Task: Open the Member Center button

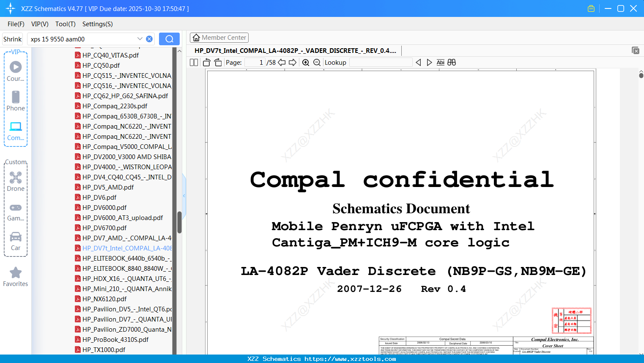Action: tap(219, 38)
